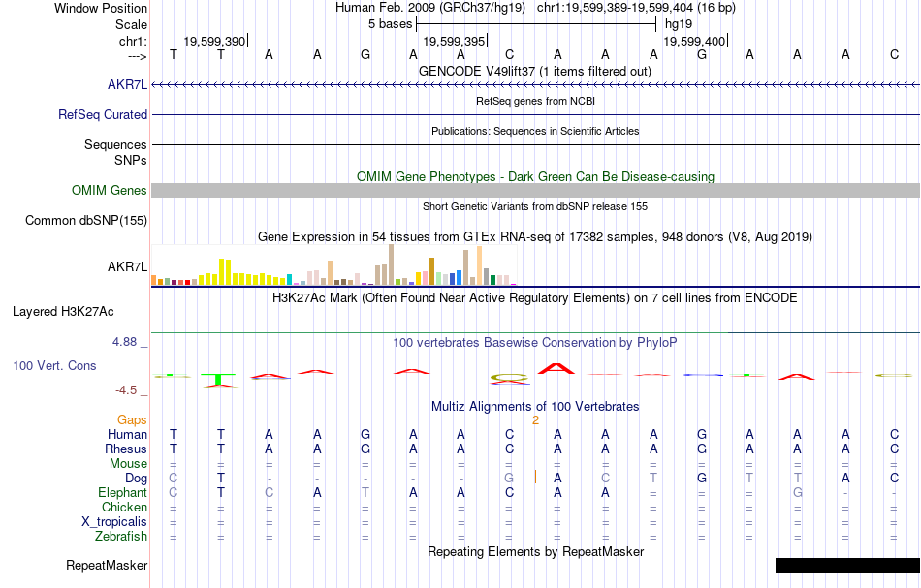Open 100 vertebrates Basewise Conservation PhyloP title

[x=535, y=342]
